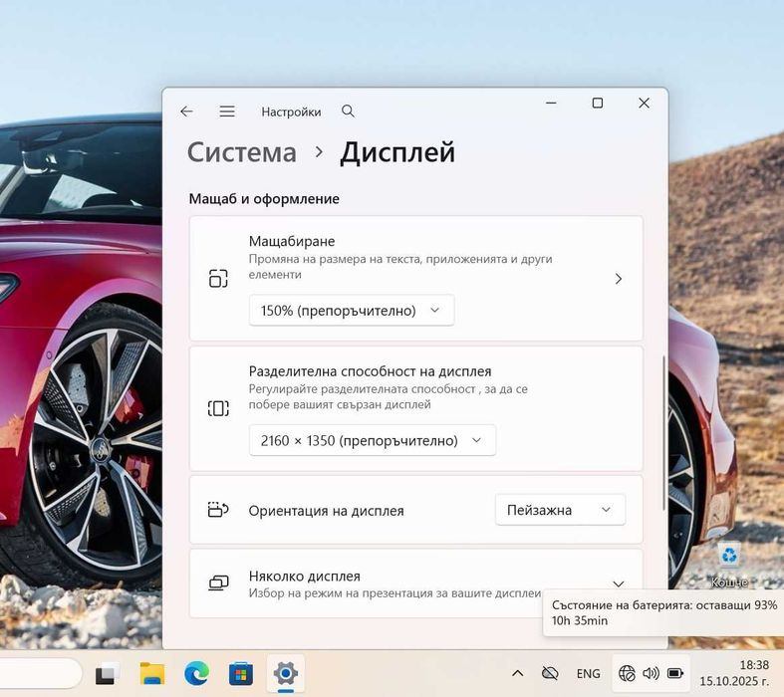Click the network globe tray icon
The image size is (784, 697).
pyautogui.click(x=627, y=673)
